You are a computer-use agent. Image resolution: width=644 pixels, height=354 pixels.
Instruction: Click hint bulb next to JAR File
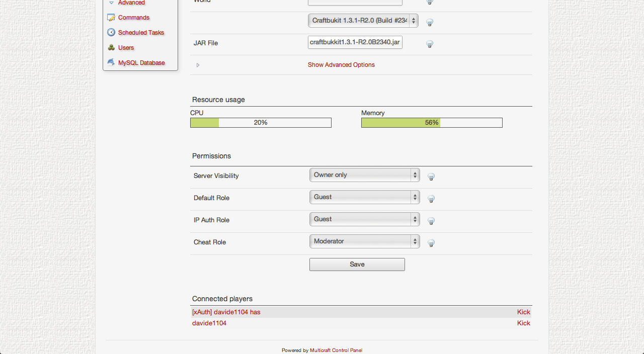coord(430,44)
